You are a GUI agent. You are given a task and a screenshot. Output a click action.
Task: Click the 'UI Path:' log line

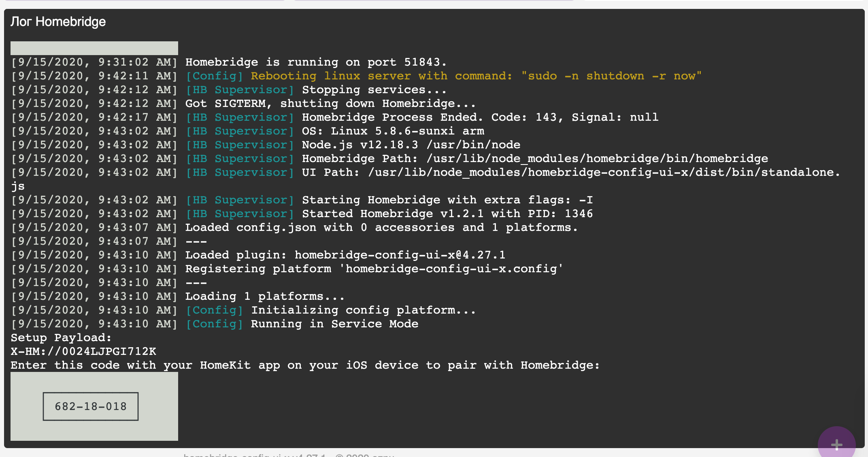click(425, 179)
